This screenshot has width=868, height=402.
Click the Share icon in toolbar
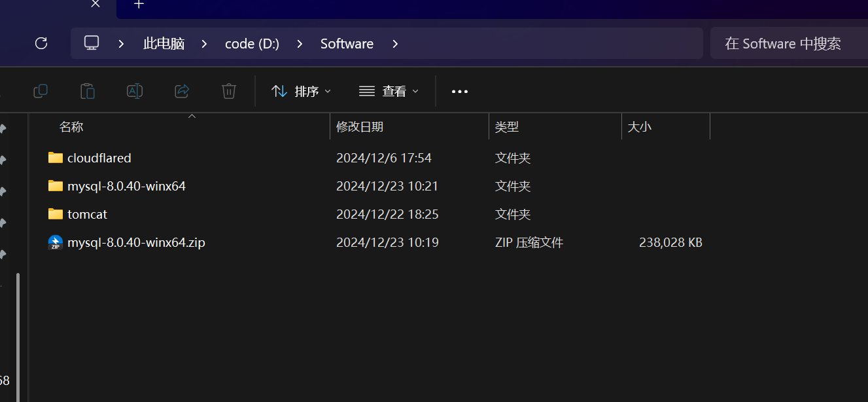tap(182, 91)
